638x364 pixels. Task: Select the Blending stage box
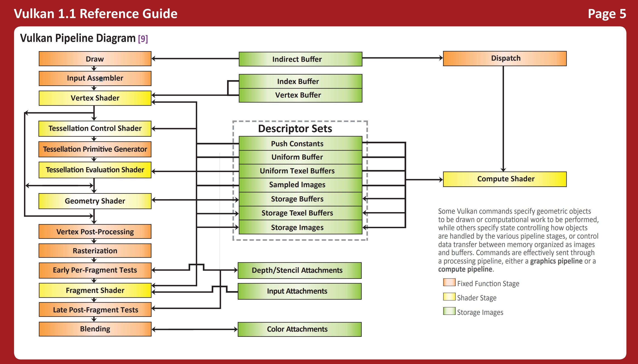[95, 329]
